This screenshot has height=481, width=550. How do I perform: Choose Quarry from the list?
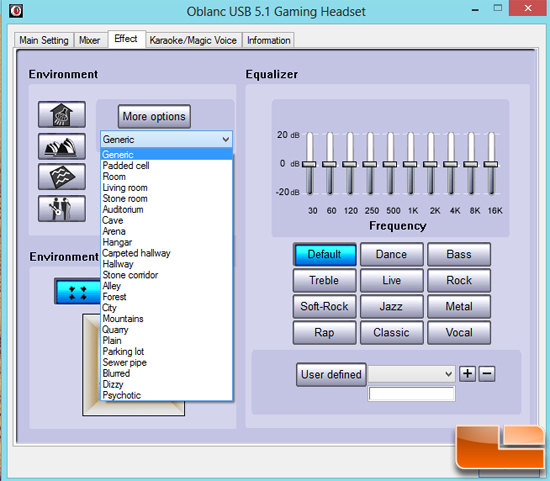click(166, 329)
